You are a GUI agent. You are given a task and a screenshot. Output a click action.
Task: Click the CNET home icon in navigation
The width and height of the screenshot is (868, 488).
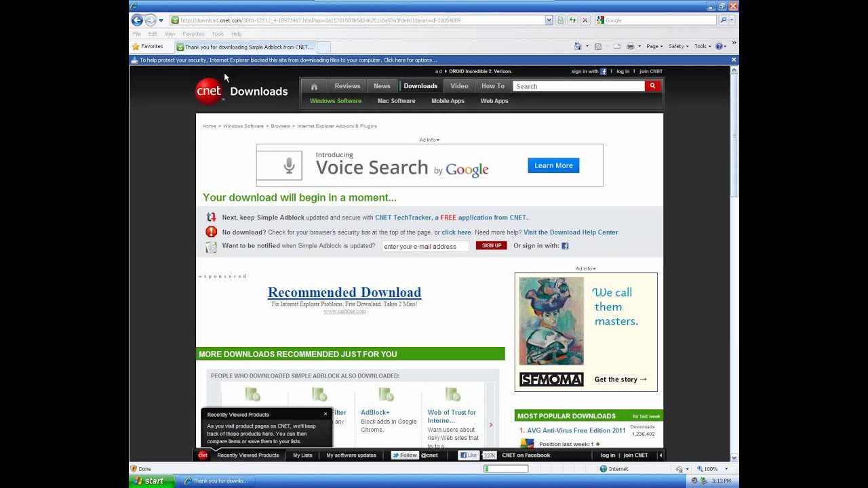pyautogui.click(x=314, y=86)
